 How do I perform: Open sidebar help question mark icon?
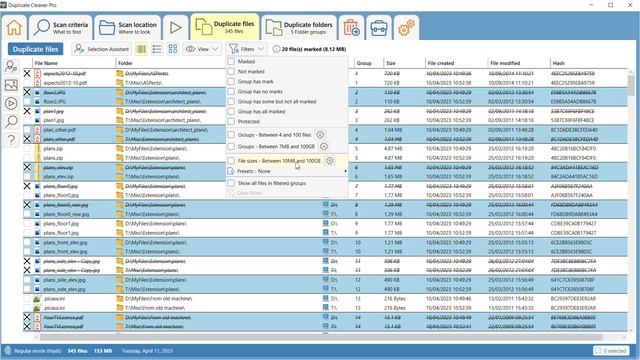pos(11,140)
